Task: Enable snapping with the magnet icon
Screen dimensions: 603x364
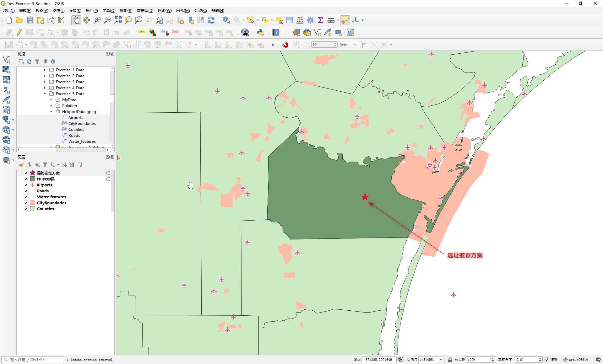Action: (x=285, y=45)
